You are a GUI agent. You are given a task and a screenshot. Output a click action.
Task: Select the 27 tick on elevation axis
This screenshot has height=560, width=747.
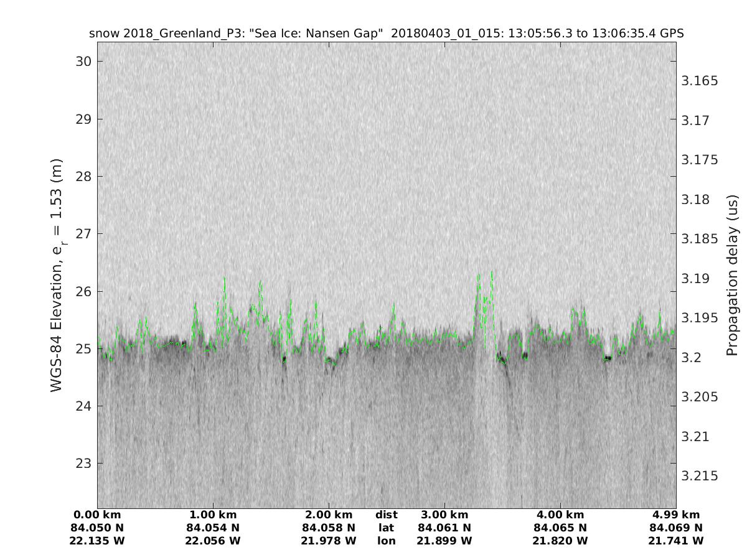click(x=83, y=234)
